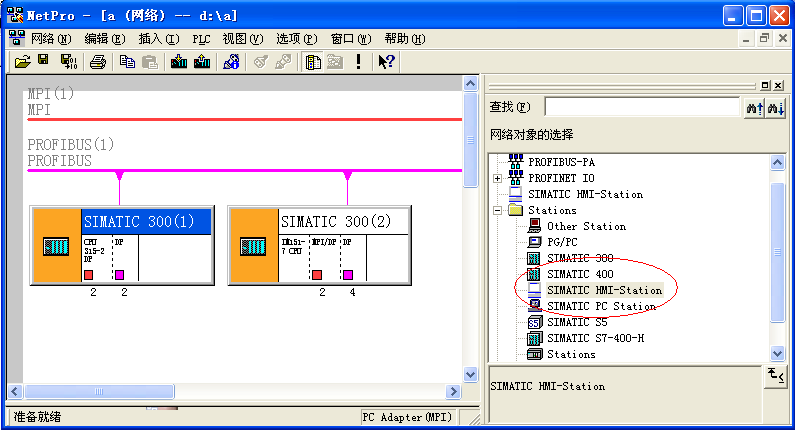Click the SIMATIC 300(2) station title
Screen dimensions: 795x431
click(x=336, y=222)
